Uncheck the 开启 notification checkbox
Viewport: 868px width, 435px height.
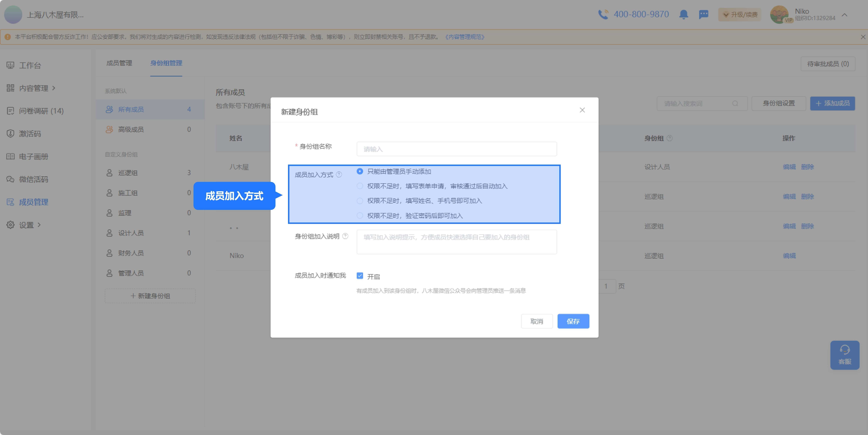click(x=360, y=276)
